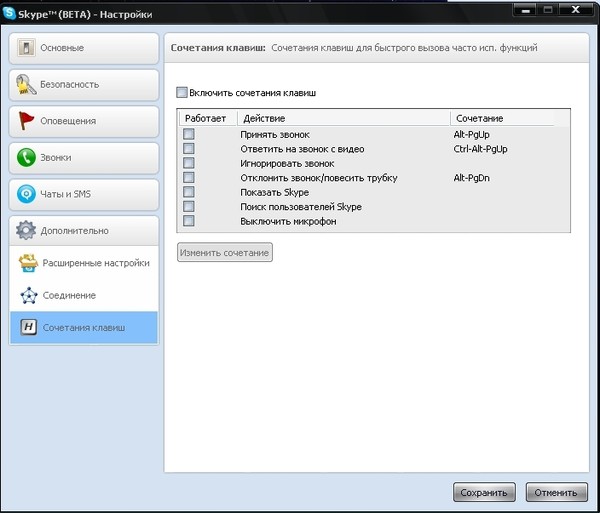Select Отклонить звонок/повесить трубку row

tap(373, 178)
